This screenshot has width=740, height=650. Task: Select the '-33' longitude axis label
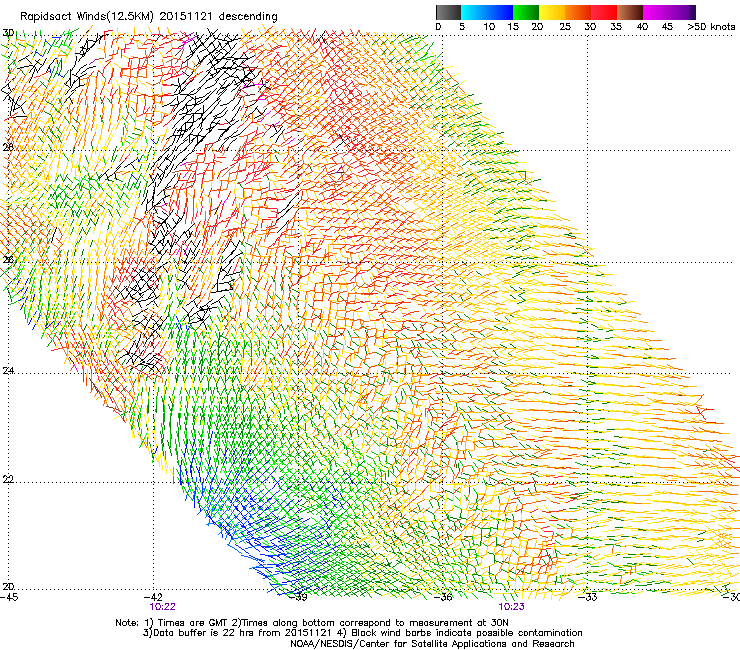point(588,597)
